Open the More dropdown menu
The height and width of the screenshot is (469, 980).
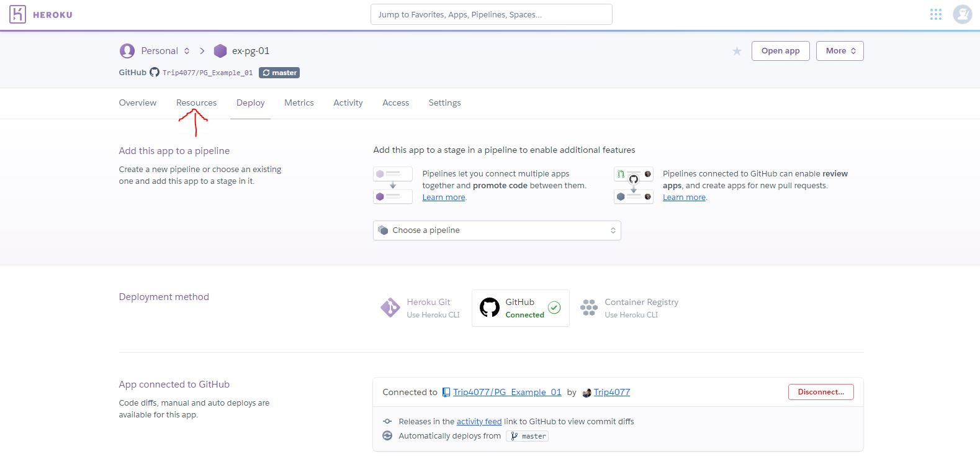(x=840, y=51)
